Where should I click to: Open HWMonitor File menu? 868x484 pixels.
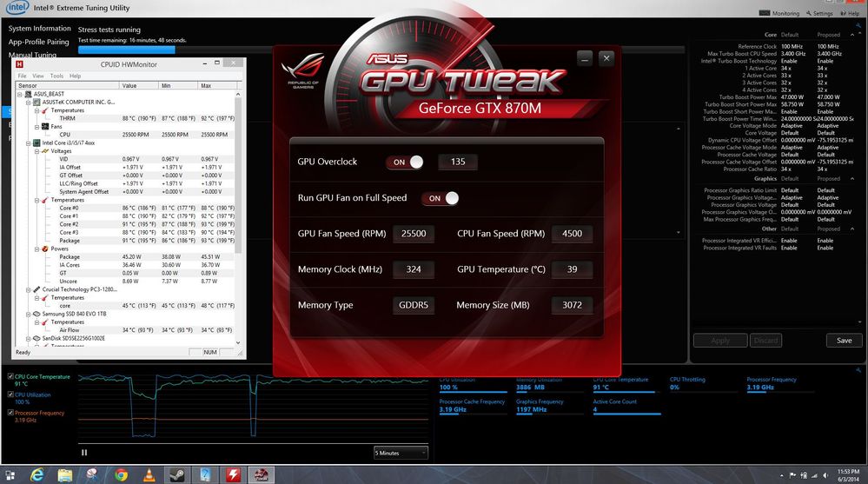(x=22, y=76)
